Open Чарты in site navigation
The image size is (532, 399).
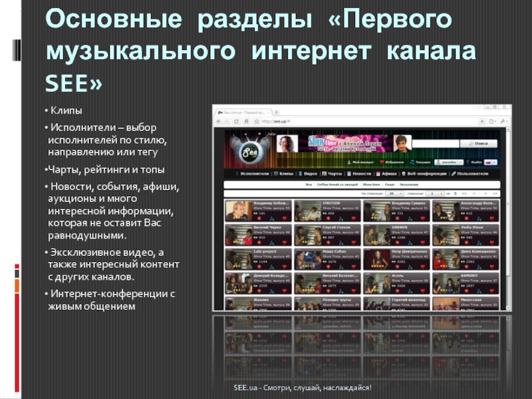point(332,174)
